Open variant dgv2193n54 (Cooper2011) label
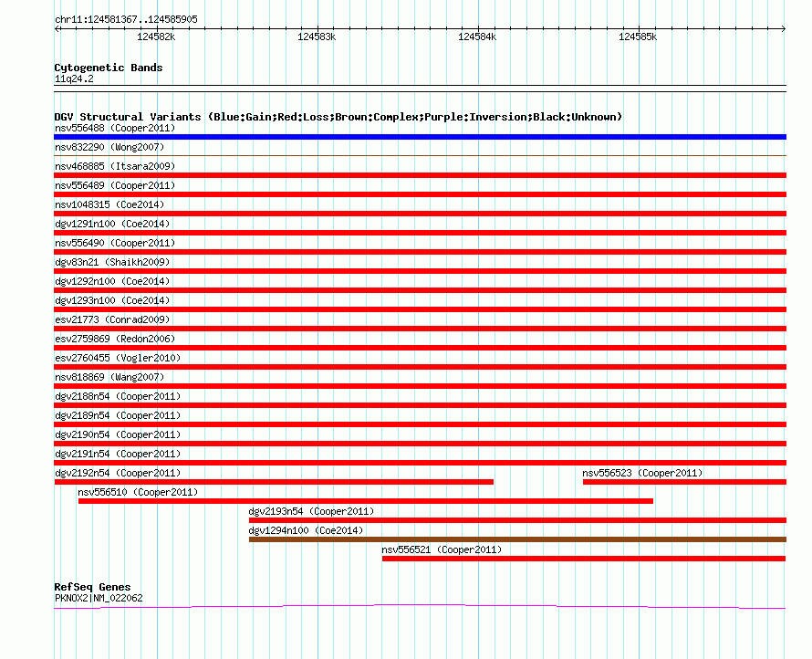812x659 pixels. tap(311, 511)
